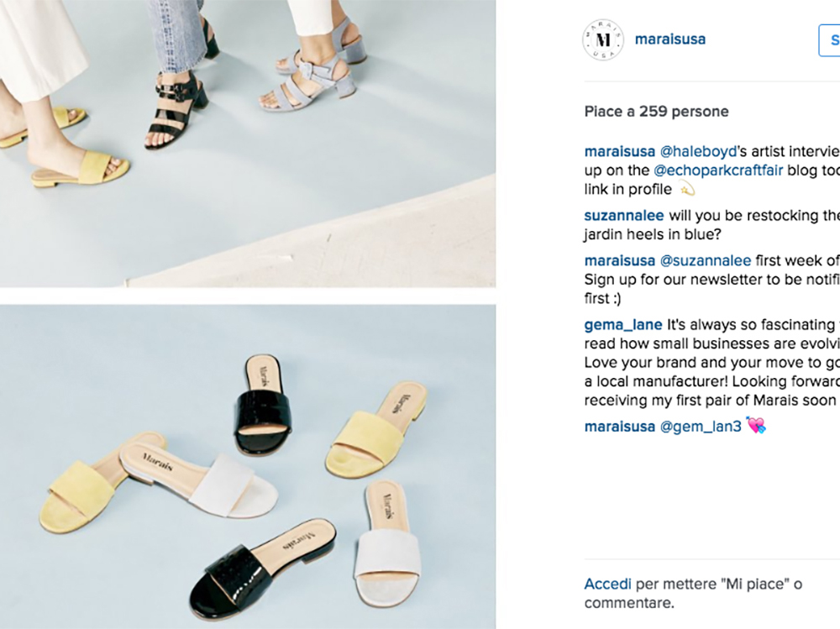Click the suzannalee commenter username
The image size is (840, 629).
point(623,215)
